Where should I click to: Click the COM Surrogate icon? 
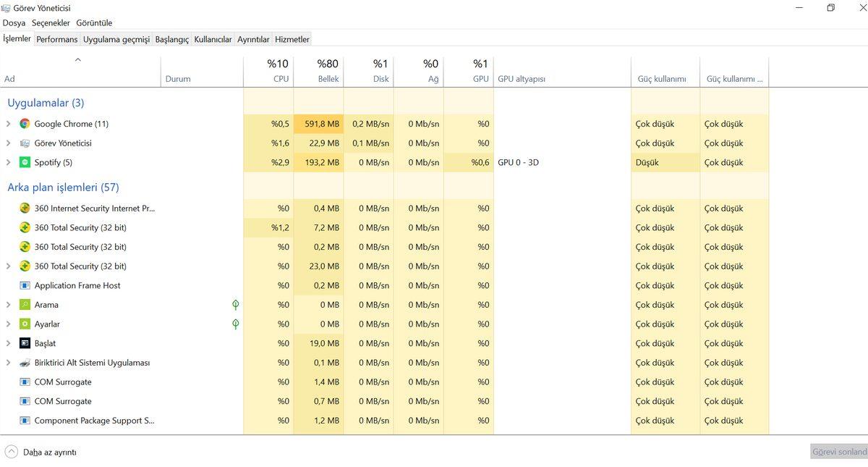coord(25,382)
